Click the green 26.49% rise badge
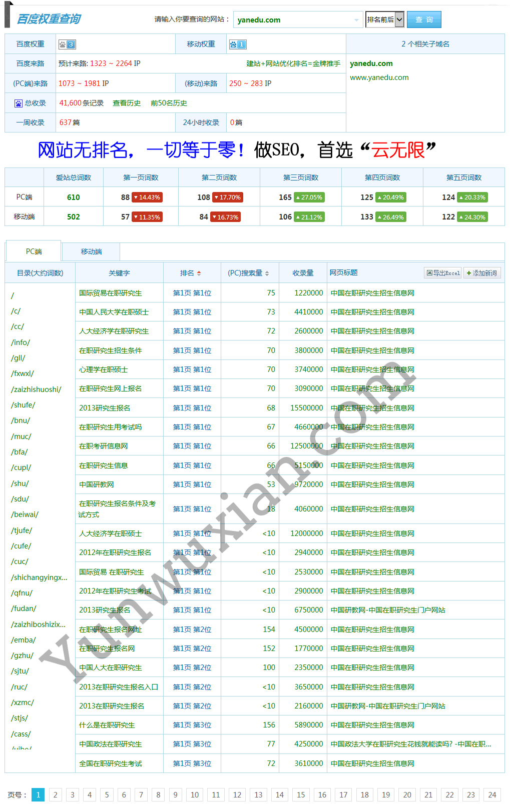This screenshot has height=812, width=510. point(391,217)
